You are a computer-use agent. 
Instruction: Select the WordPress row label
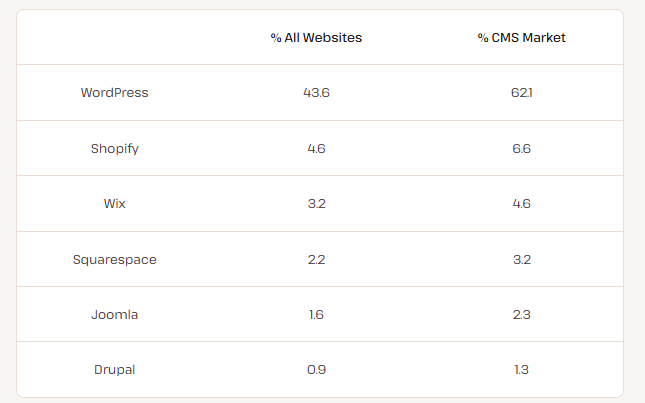tap(114, 93)
